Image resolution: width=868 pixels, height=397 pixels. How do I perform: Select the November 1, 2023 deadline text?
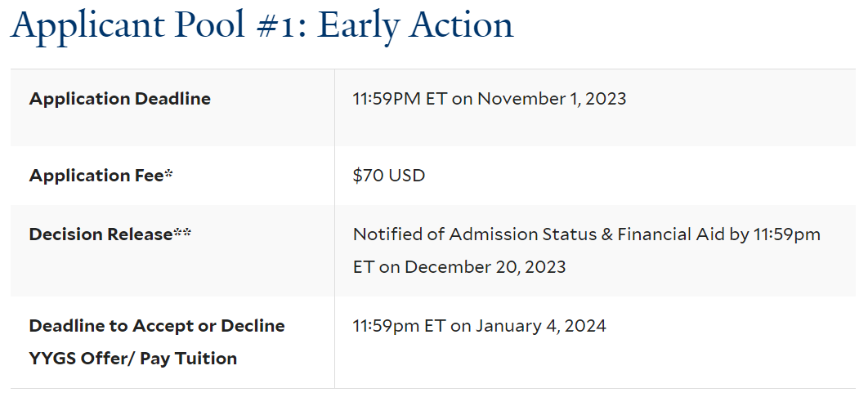coord(552,99)
